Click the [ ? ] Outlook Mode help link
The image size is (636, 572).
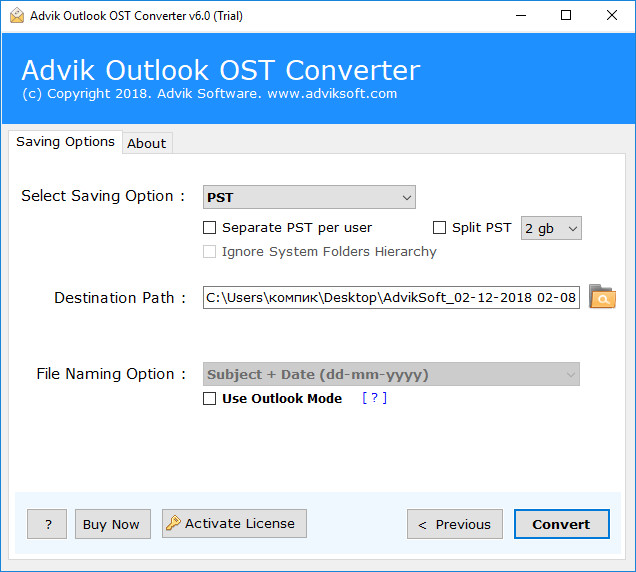374,398
